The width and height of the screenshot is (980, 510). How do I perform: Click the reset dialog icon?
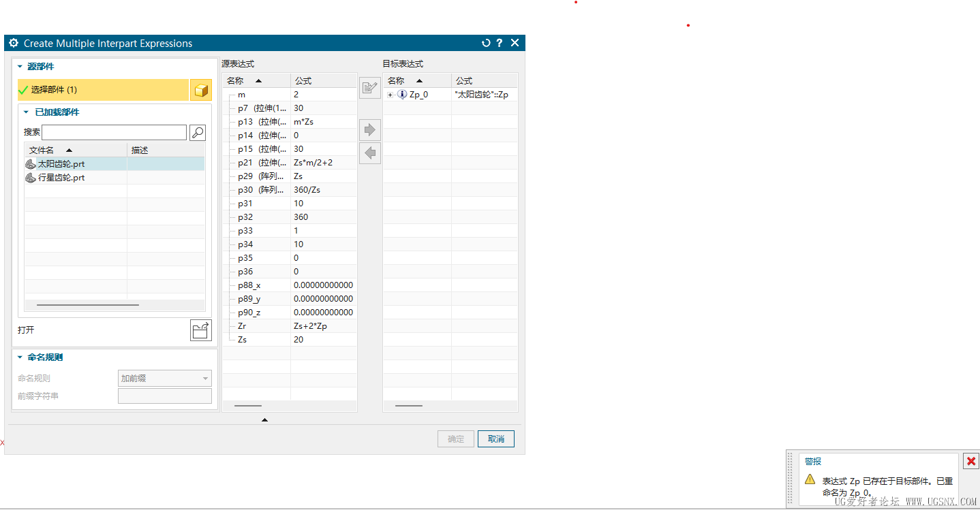(x=485, y=42)
